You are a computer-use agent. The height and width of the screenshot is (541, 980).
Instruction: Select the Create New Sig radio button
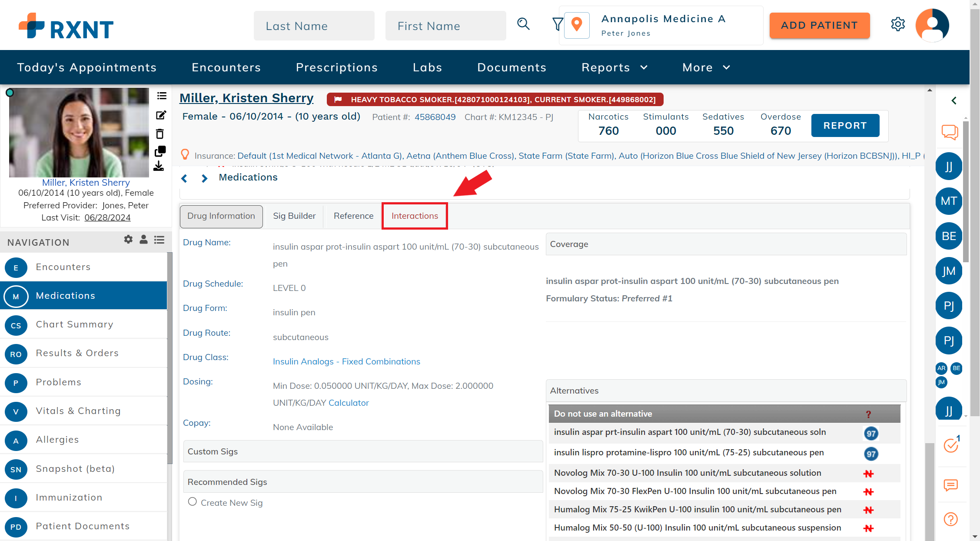193,501
